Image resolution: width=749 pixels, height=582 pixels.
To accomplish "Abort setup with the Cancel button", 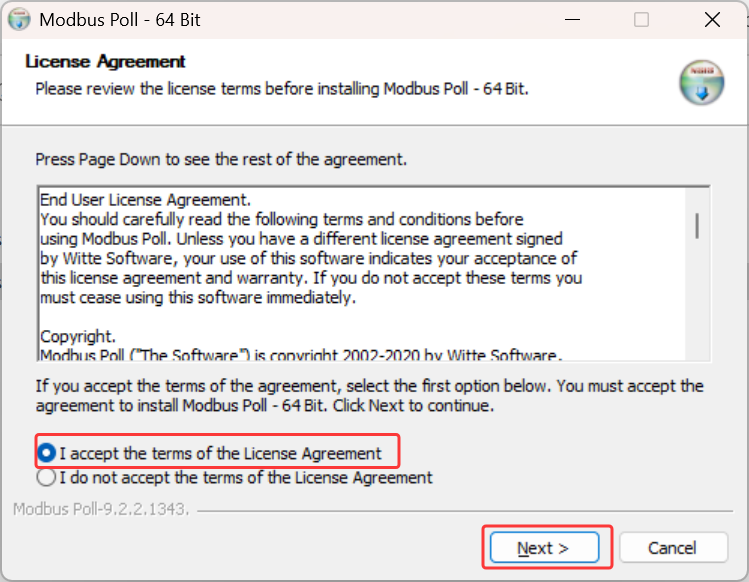I will [x=673, y=548].
